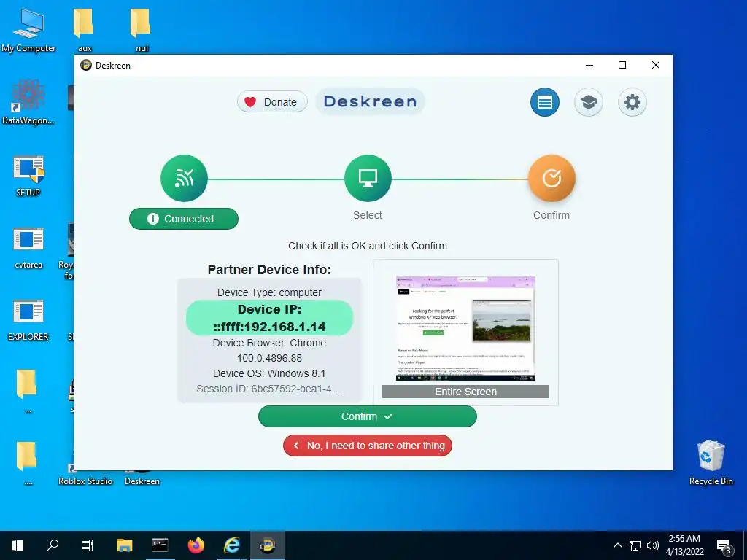
Task: Select the nul folder on desktop
Action: tap(142, 30)
